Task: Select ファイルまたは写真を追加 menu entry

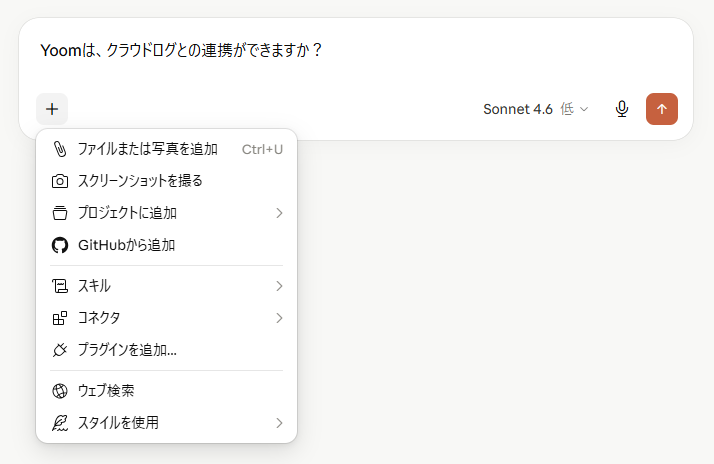Action: click(x=167, y=149)
